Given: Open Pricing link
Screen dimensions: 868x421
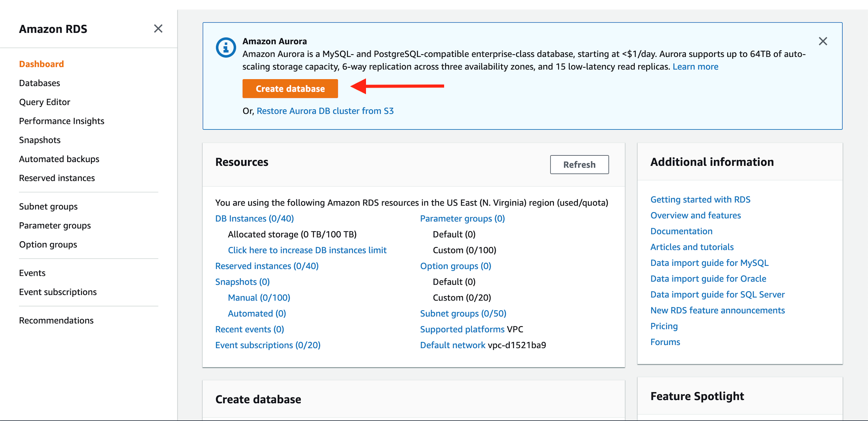Looking at the screenshot, I should pyautogui.click(x=664, y=326).
